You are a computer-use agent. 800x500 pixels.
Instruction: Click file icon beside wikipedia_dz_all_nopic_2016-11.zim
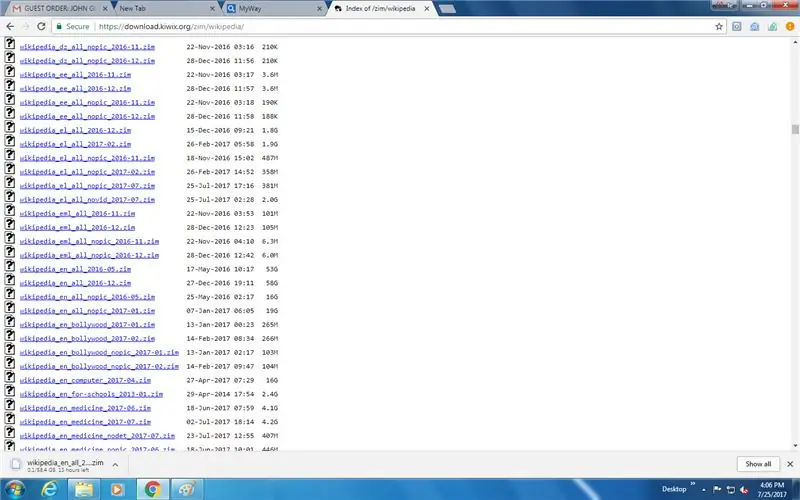tap(9, 43)
